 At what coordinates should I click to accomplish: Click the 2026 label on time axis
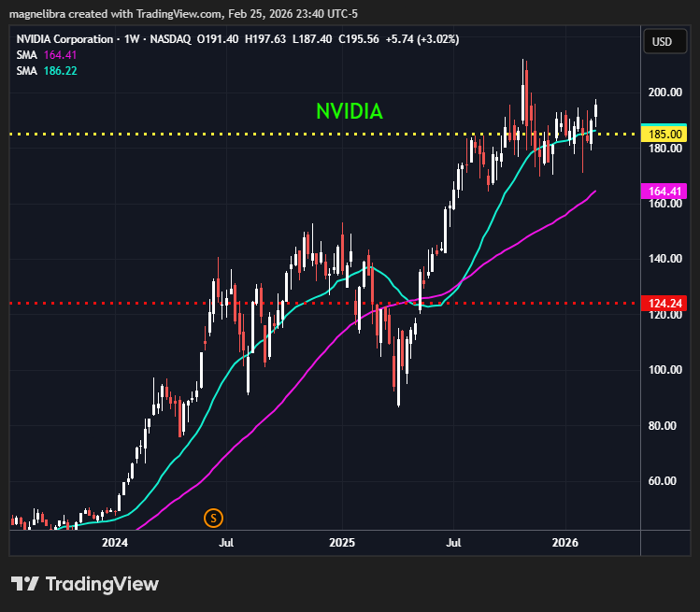(565, 542)
